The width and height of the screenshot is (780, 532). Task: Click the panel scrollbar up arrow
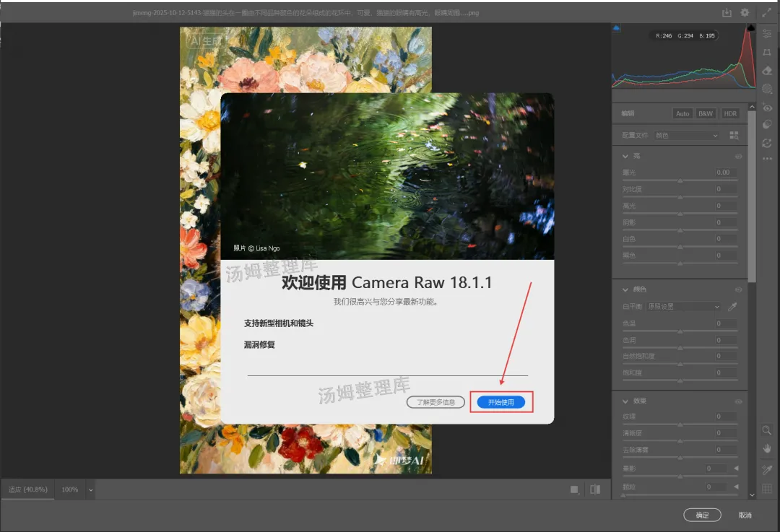[752, 107]
